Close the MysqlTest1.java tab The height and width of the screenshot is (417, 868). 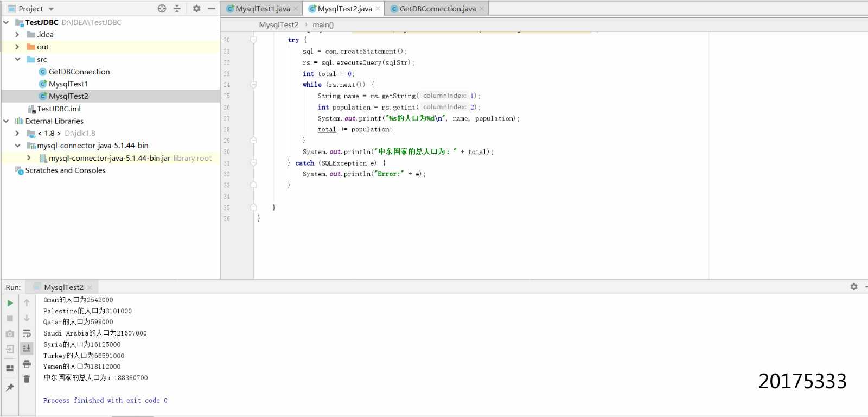click(296, 9)
